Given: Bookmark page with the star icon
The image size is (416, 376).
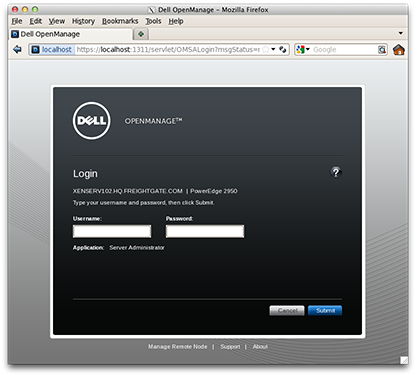Looking at the screenshot, I should (265, 50).
